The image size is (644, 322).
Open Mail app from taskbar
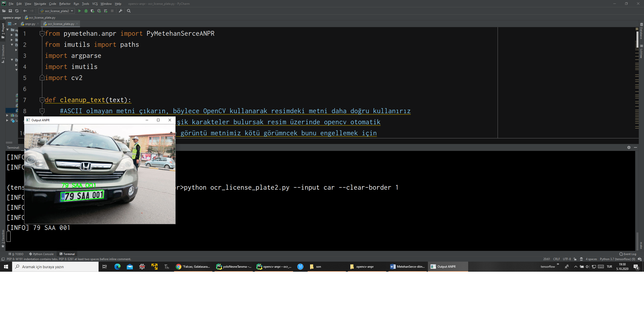pyautogui.click(x=130, y=267)
